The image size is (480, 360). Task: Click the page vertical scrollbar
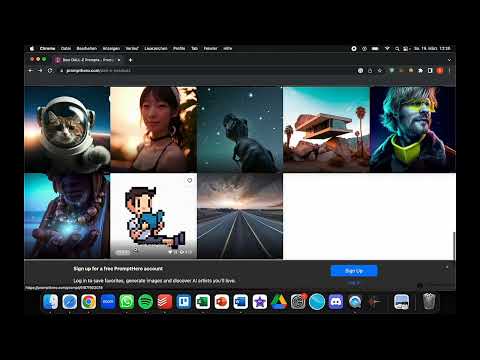[454, 246]
